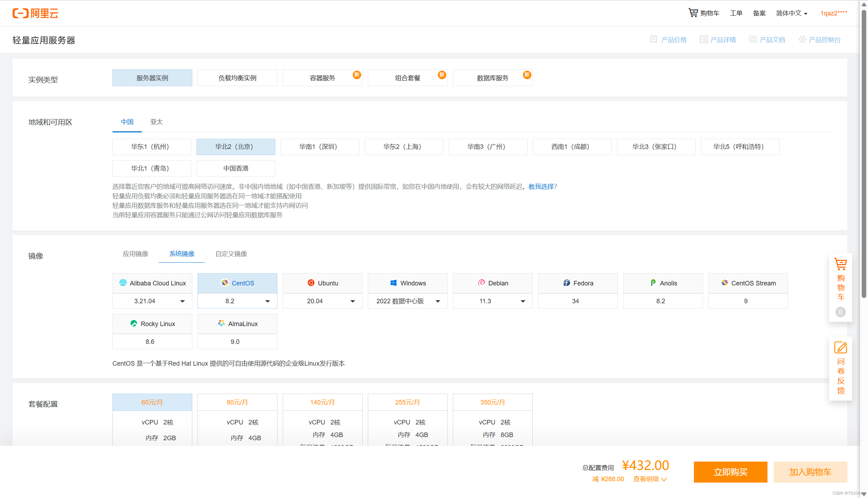The image size is (868, 498).
Task: Click the page vertical scrollbar
Action: click(x=864, y=154)
